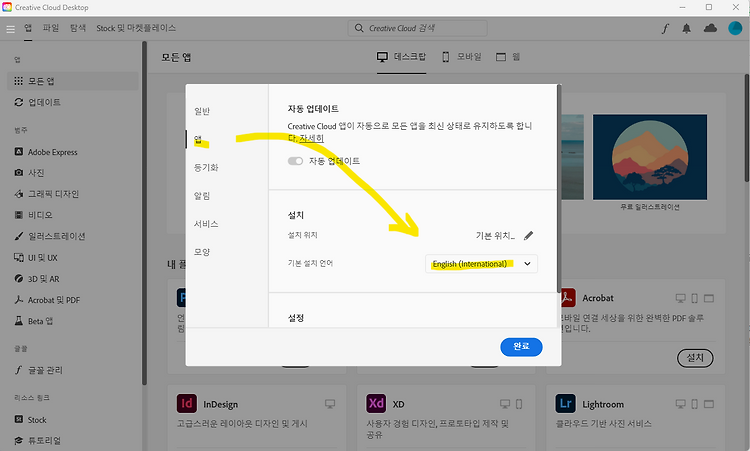Click the pencil icon to edit install location
Screen dimensions: 750x451
click(528, 235)
